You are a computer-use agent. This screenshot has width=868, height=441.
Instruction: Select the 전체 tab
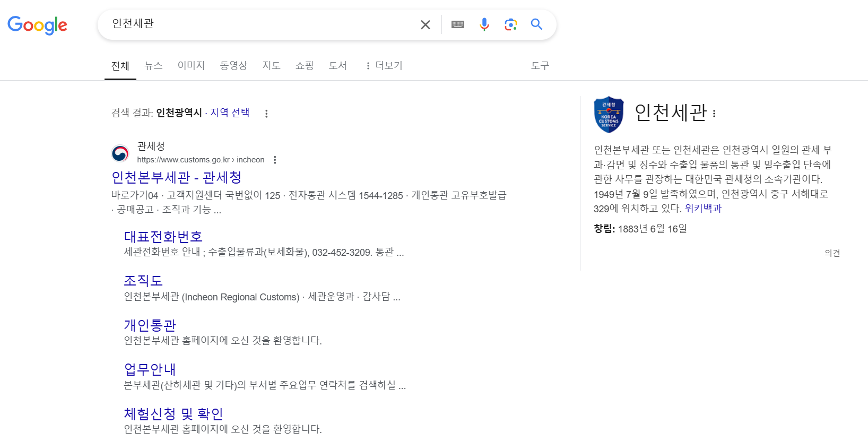(x=120, y=66)
